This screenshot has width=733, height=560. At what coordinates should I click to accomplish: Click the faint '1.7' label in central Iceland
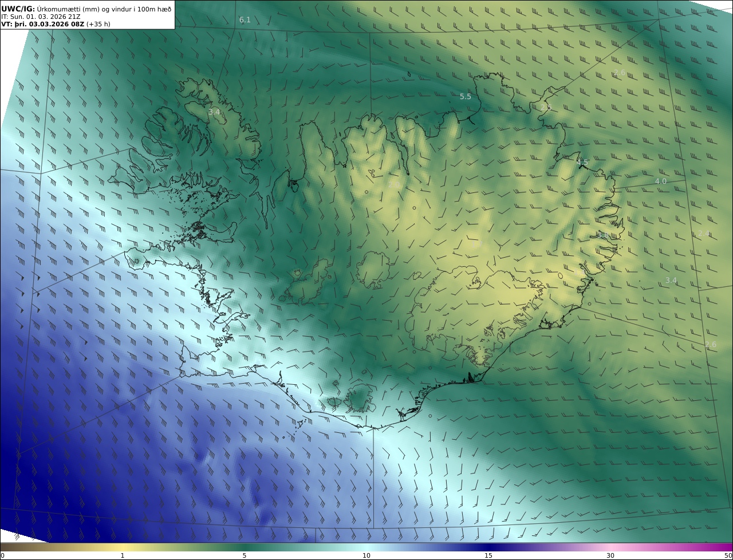pyautogui.click(x=476, y=243)
